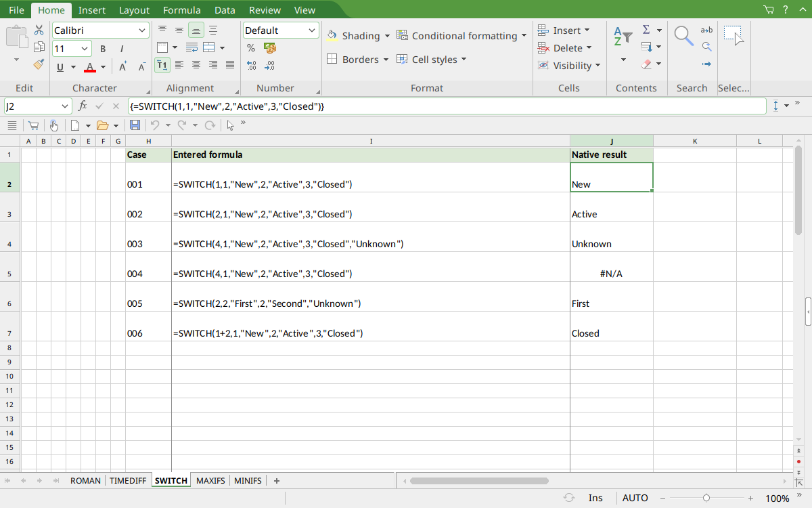Screen dimensions: 812x508
Task: Add a new sheet with plus button
Action: [x=276, y=480]
